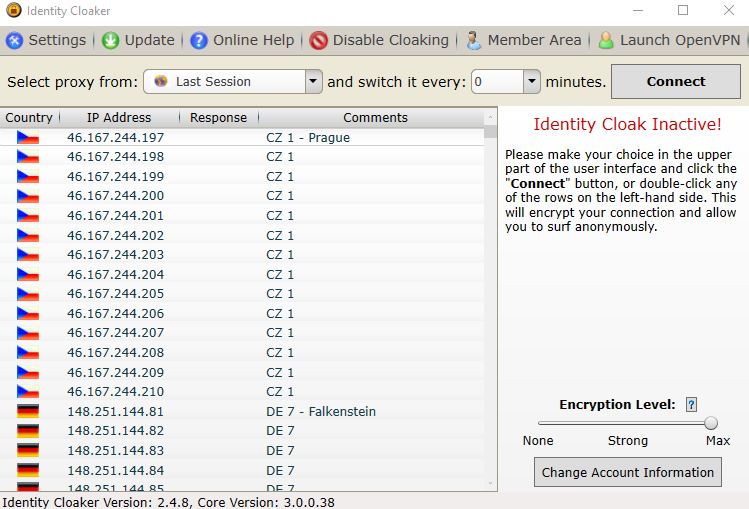
Task: Select IP 46.167.244.201 row
Action: pyautogui.click(x=242, y=216)
